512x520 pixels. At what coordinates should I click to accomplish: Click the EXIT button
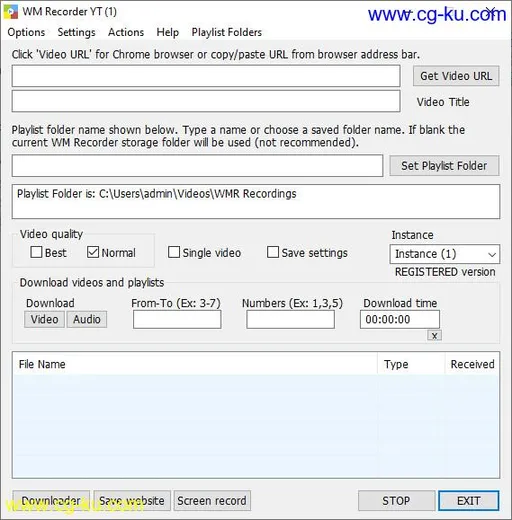pos(469,500)
